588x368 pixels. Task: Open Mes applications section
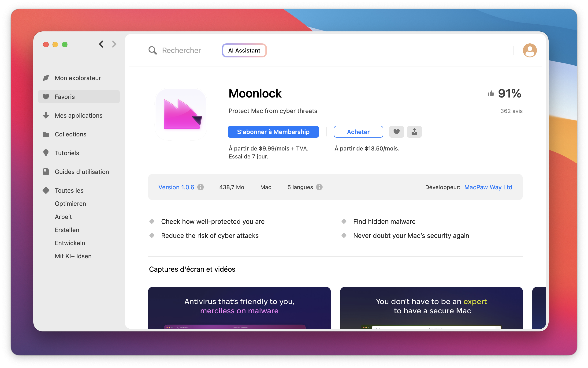(79, 115)
